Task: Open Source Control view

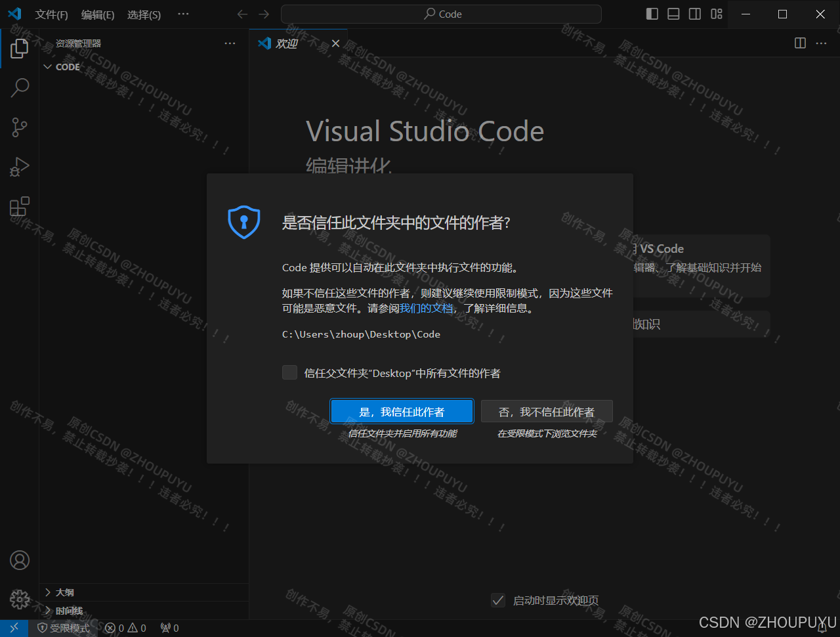Action: pyautogui.click(x=20, y=127)
